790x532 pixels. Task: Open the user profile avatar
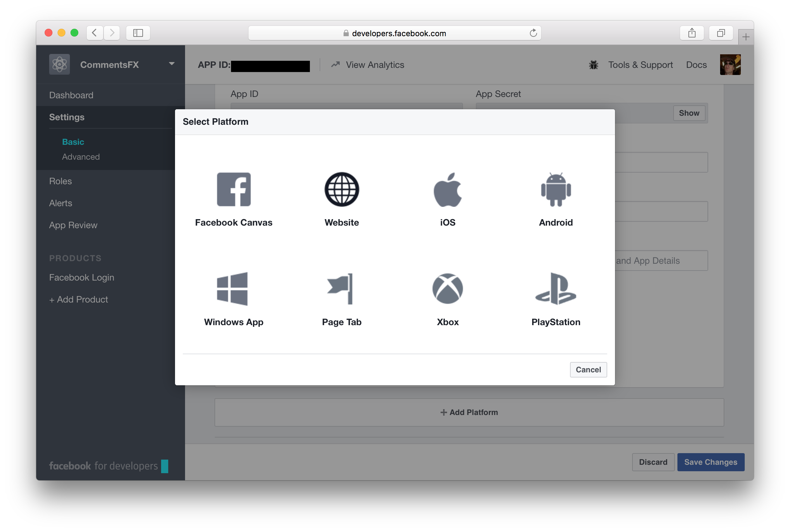[x=730, y=64]
